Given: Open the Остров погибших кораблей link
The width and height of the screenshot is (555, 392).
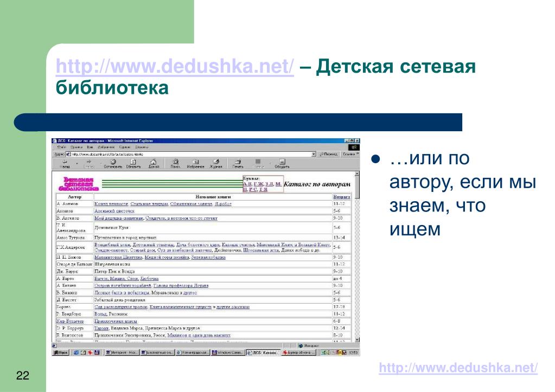Looking at the screenshot, I should click(x=123, y=286).
